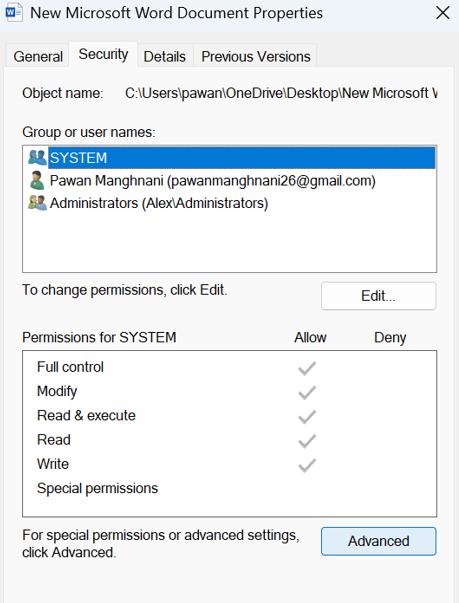
Task: Close the Properties dialog
Action: (x=443, y=13)
